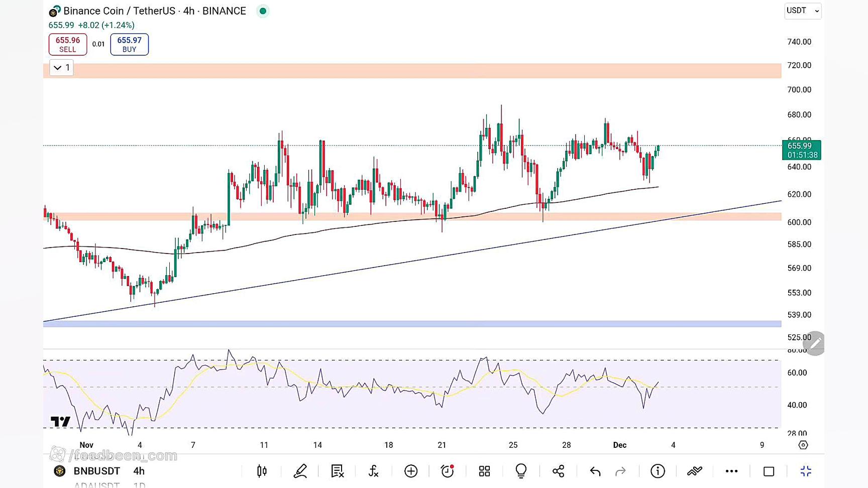Click the BNB coin icon near title

[x=54, y=11]
